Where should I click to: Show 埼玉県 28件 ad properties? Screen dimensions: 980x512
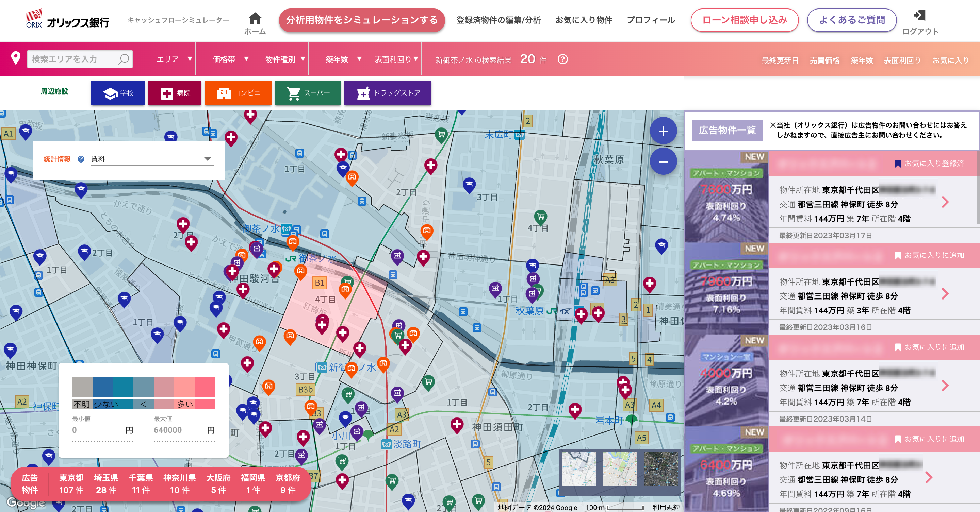click(x=106, y=483)
